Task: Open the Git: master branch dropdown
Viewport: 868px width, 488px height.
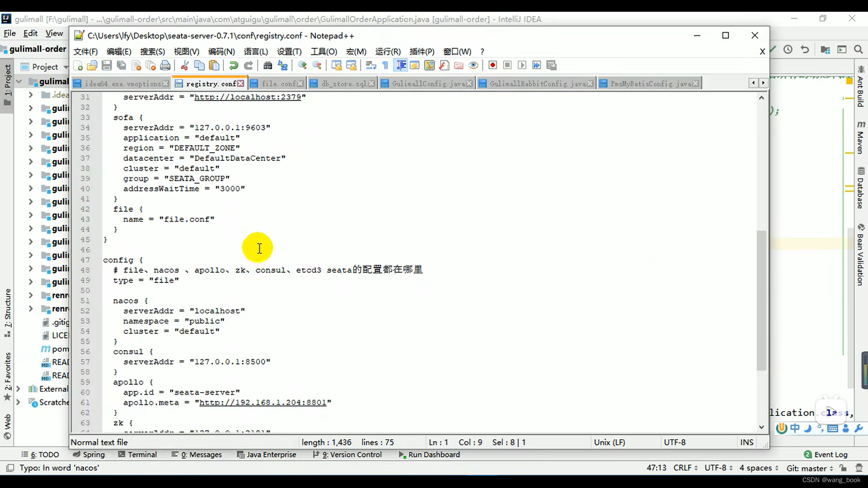Action: pos(810,469)
